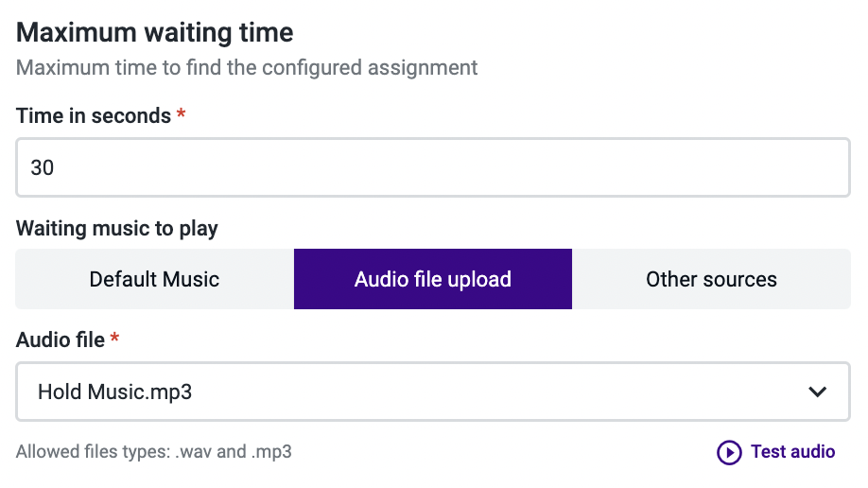Click the Test audio link text
This screenshot has width=868, height=488.
coord(792,452)
